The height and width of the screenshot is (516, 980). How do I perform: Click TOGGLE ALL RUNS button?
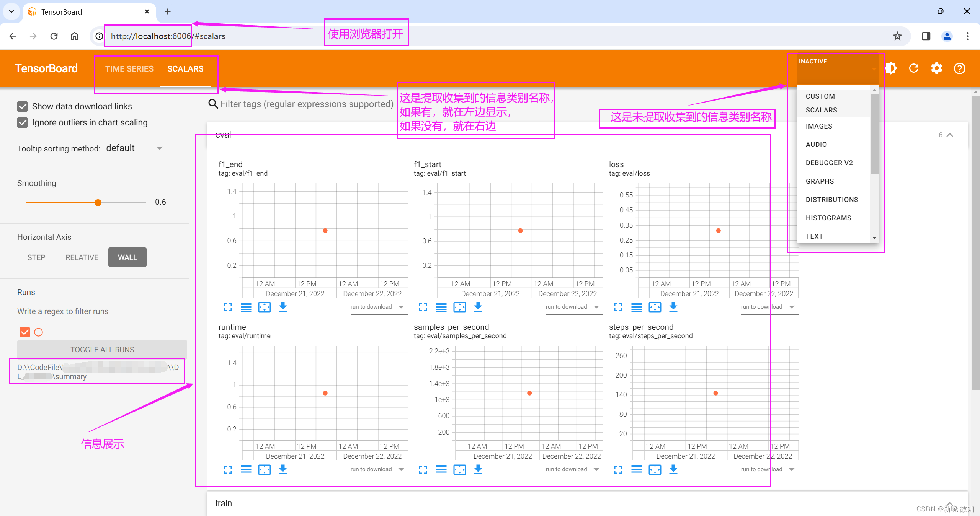pos(102,350)
